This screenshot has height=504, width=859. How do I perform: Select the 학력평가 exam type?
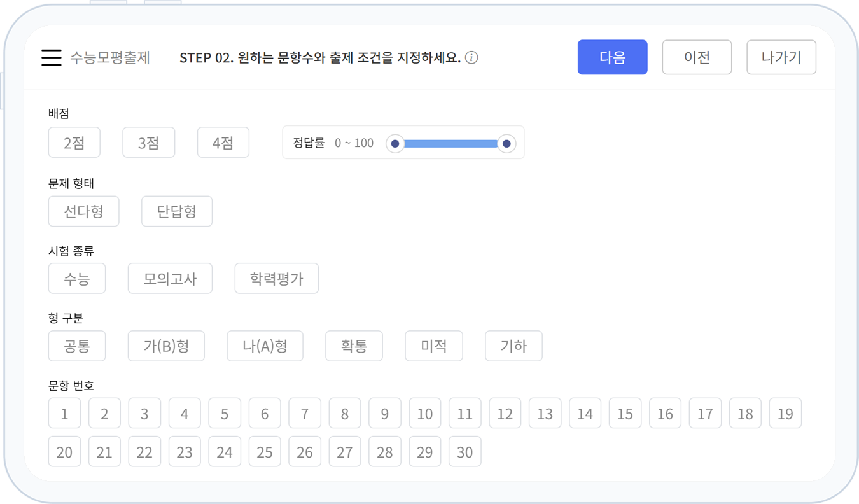point(276,278)
